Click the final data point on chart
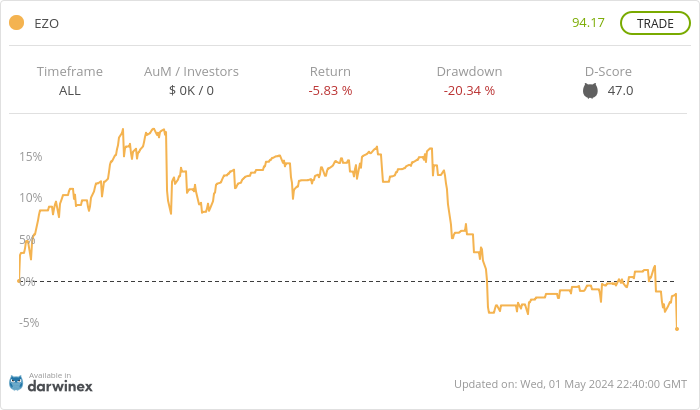The width and height of the screenshot is (700, 410). point(677,329)
